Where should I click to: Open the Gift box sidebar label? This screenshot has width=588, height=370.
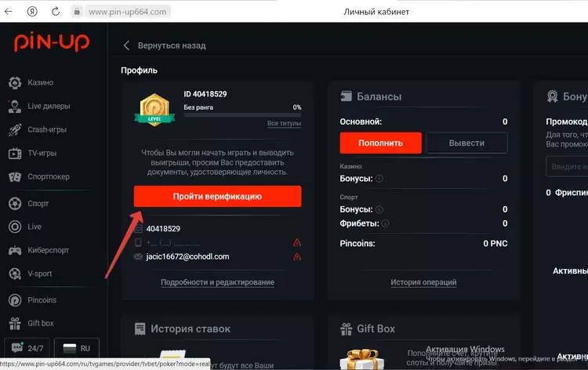41,323
